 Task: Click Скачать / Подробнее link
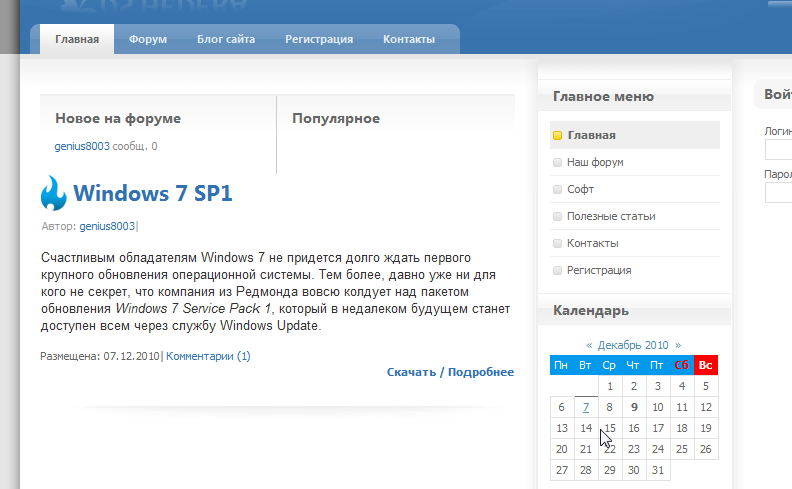point(450,372)
